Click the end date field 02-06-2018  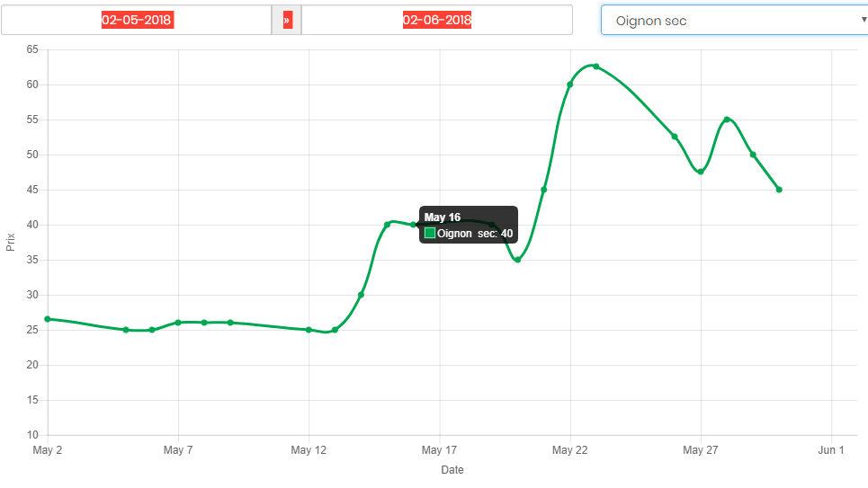[437, 20]
